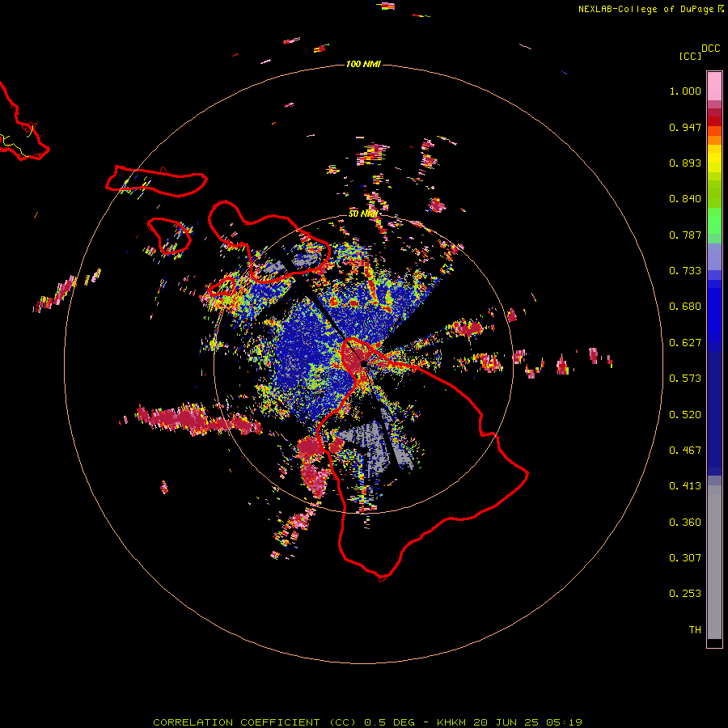728x728 pixels.
Task: Pick the light pink top color bar segment
Action: coord(714,87)
